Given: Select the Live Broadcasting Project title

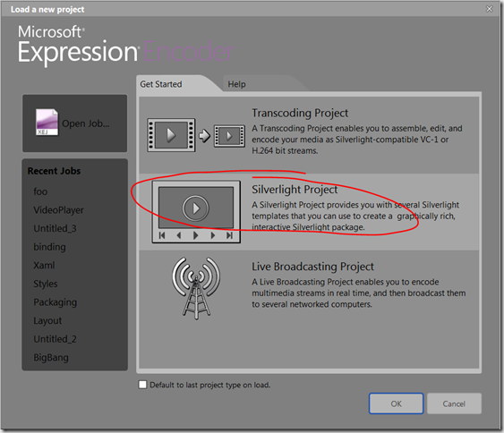Looking at the screenshot, I should (312, 267).
